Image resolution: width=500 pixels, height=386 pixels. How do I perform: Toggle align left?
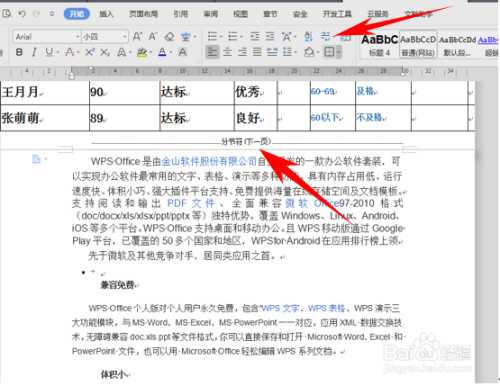[212, 52]
